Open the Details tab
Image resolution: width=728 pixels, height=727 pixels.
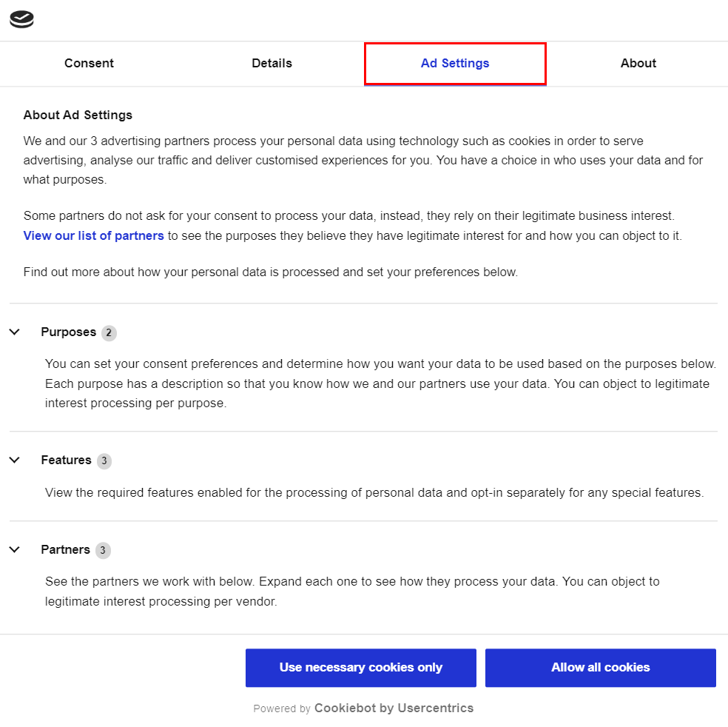tap(272, 64)
